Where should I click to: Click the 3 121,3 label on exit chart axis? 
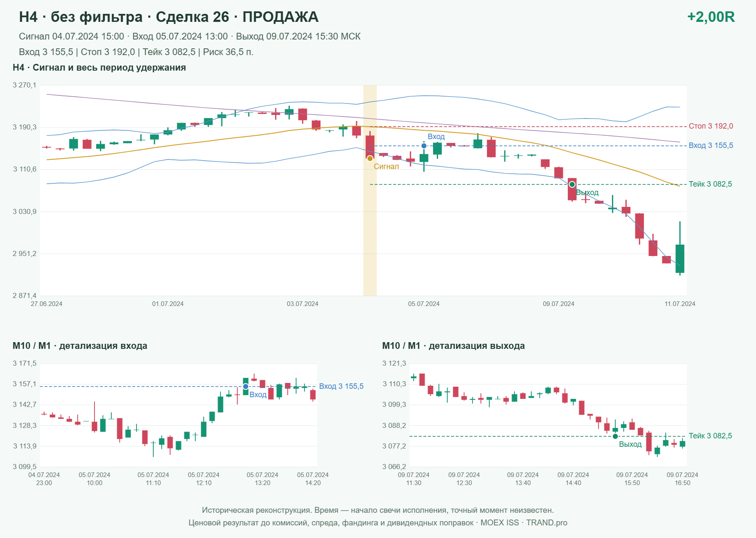pos(394,364)
